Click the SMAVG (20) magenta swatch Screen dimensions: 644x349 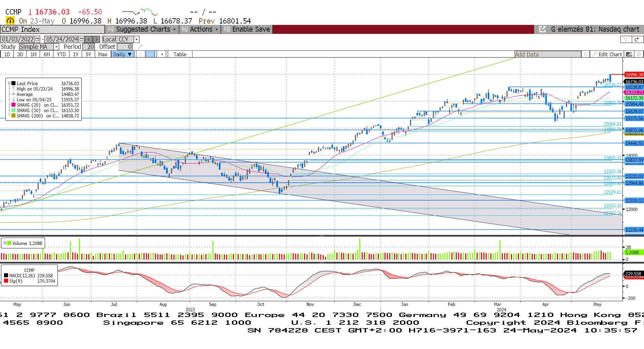click(13, 105)
